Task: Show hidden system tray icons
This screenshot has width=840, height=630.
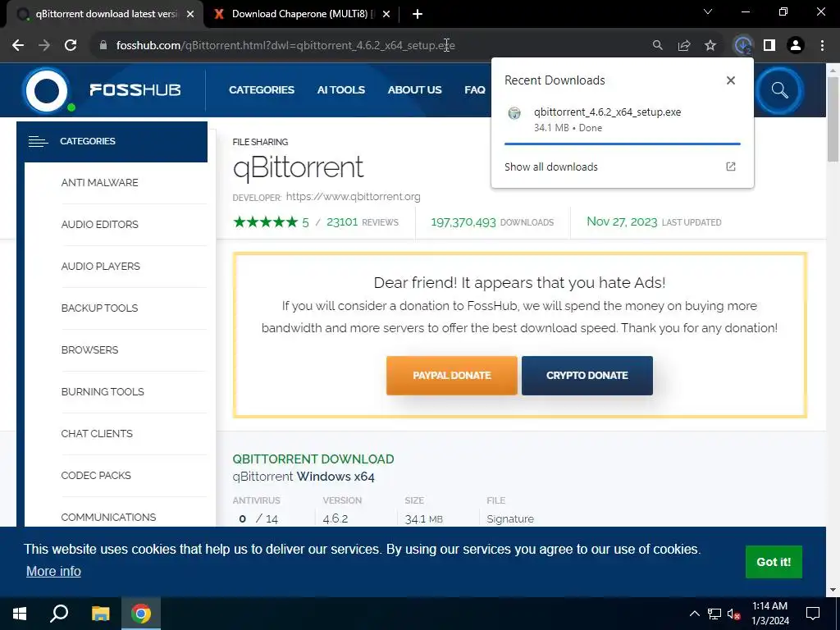Action: [x=694, y=614]
